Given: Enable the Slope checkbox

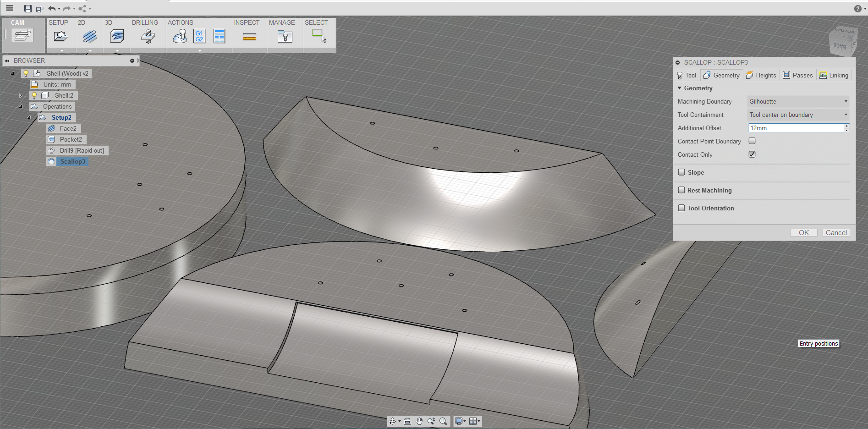Looking at the screenshot, I should [x=681, y=172].
